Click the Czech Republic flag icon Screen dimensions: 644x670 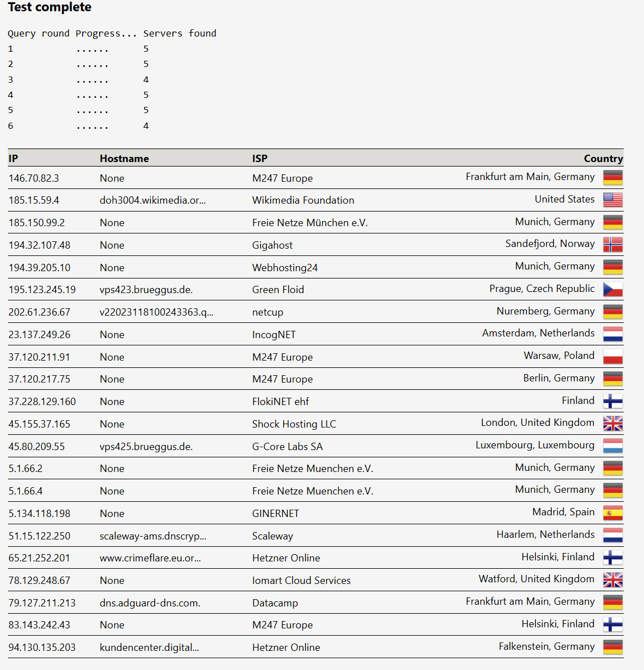(612, 289)
